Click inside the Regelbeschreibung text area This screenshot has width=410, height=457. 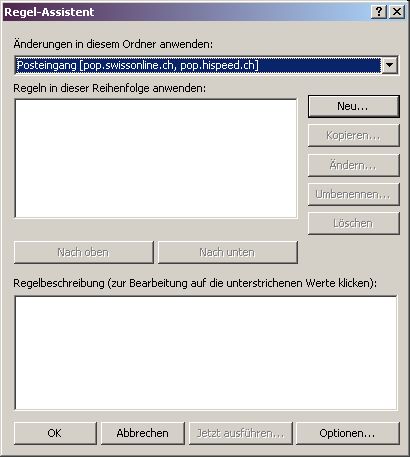pos(206,353)
